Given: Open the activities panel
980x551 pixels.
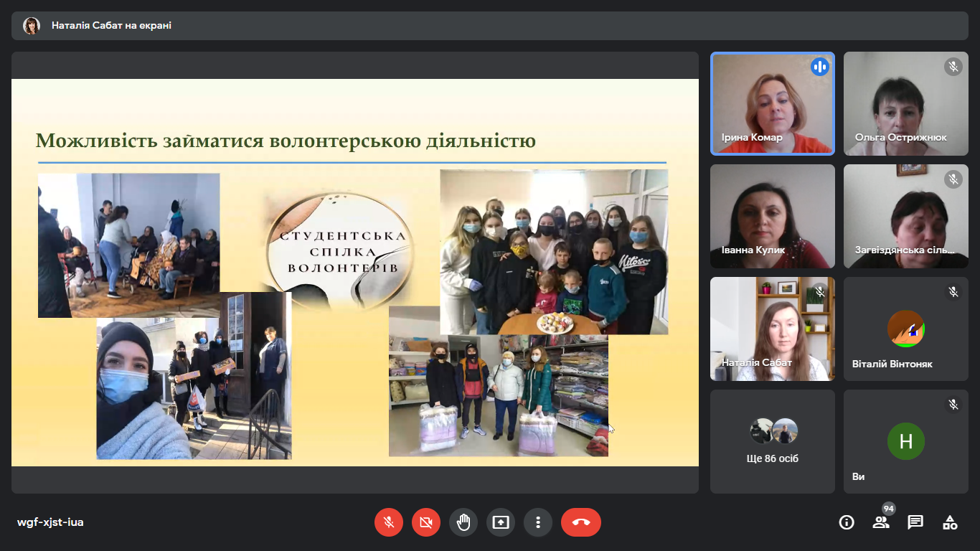Looking at the screenshot, I should 950,522.
